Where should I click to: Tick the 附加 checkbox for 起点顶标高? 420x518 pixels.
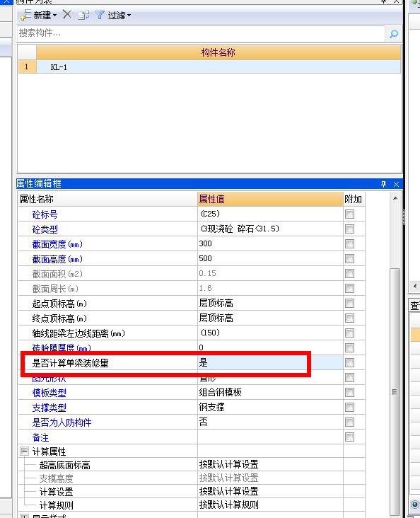[x=350, y=304]
